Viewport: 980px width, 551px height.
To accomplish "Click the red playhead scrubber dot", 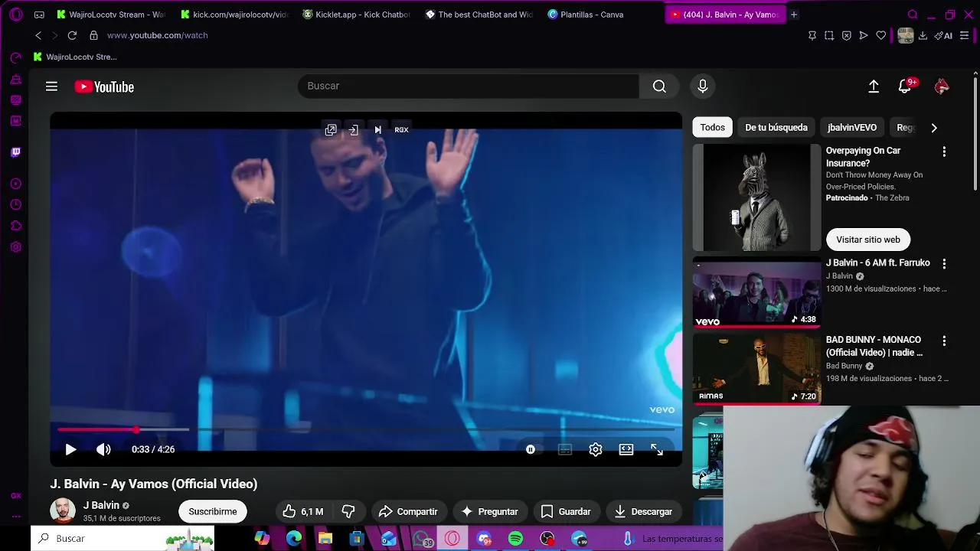I will [x=136, y=429].
